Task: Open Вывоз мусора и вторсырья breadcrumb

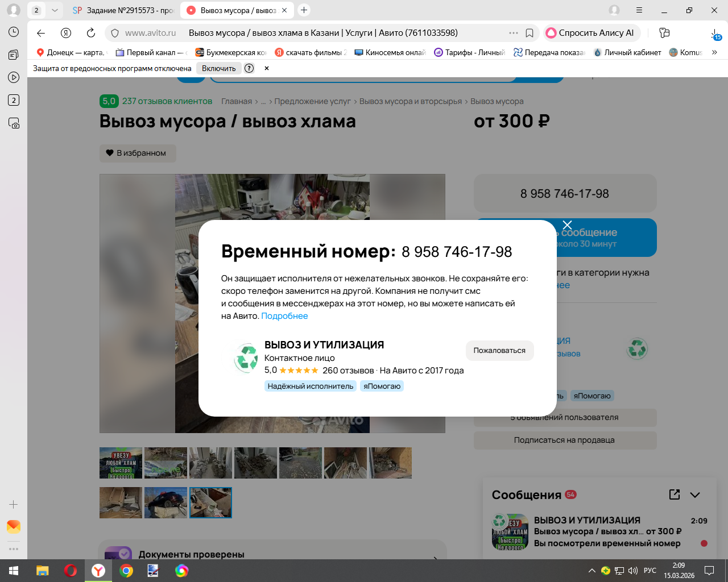Action: pyautogui.click(x=411, y=101)
